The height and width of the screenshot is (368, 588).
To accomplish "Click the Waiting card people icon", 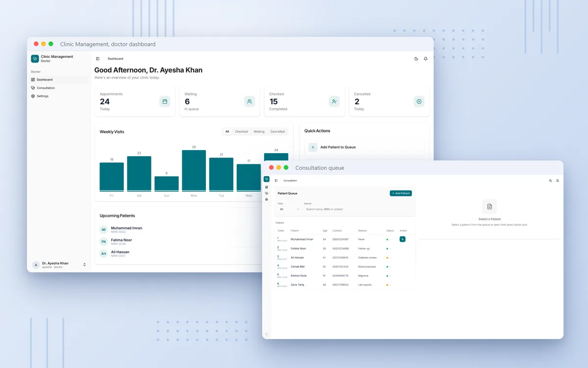I will click(249, 102).
